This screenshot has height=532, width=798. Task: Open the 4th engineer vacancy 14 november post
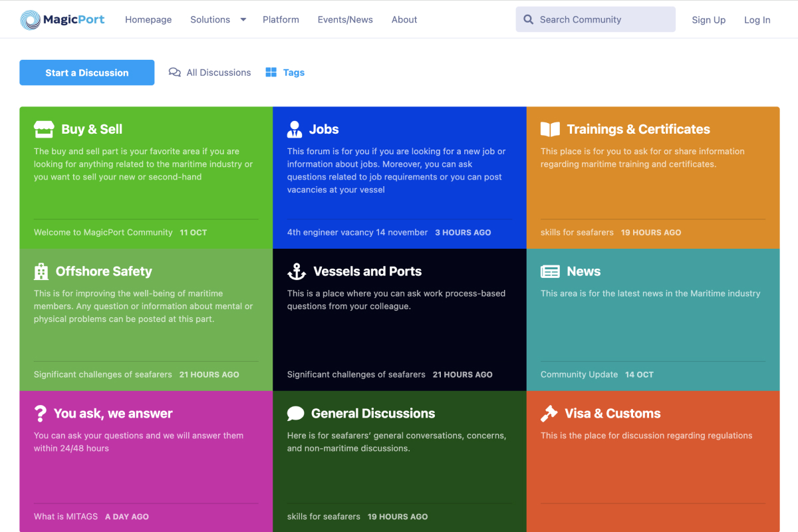357,233
